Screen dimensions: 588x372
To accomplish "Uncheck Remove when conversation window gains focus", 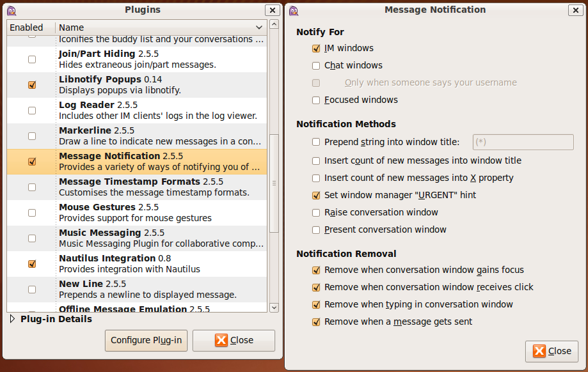I will click(316, 270).
